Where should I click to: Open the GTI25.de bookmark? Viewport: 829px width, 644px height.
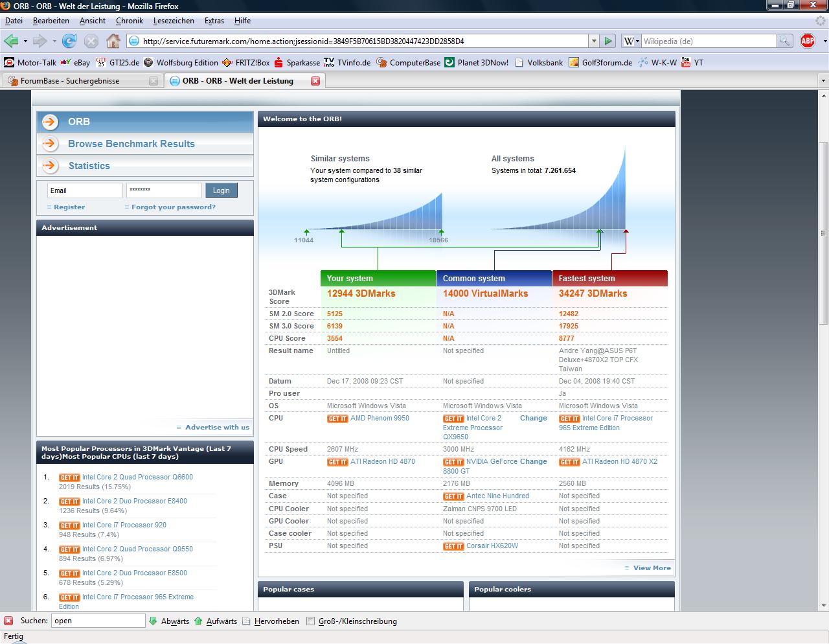118,63
